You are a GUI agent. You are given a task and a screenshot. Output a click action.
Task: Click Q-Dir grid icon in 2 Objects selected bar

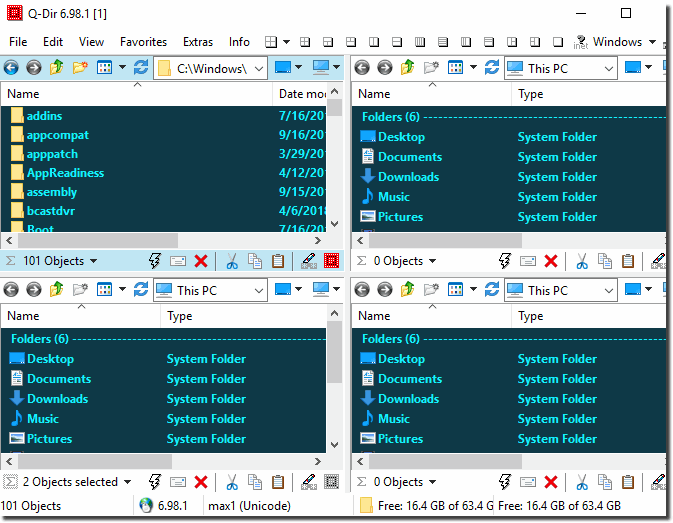(x=331, y=482)
